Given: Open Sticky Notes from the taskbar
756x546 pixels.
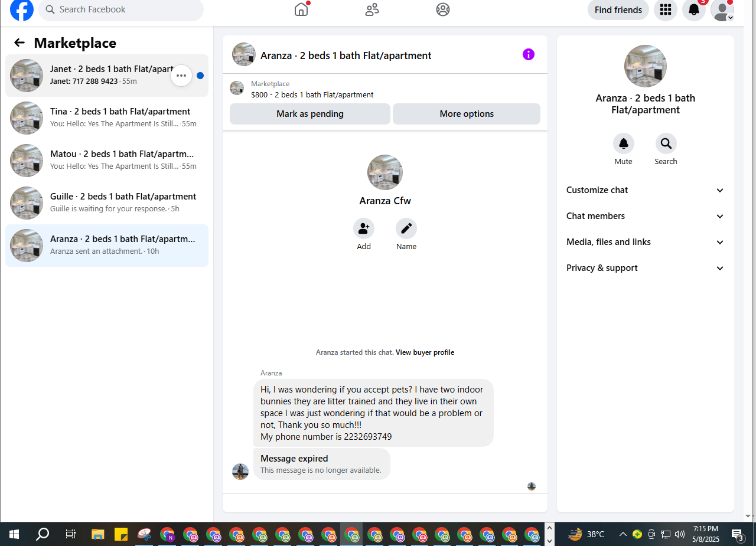Looking at the screenshot, I should click(x=120, y=534).
